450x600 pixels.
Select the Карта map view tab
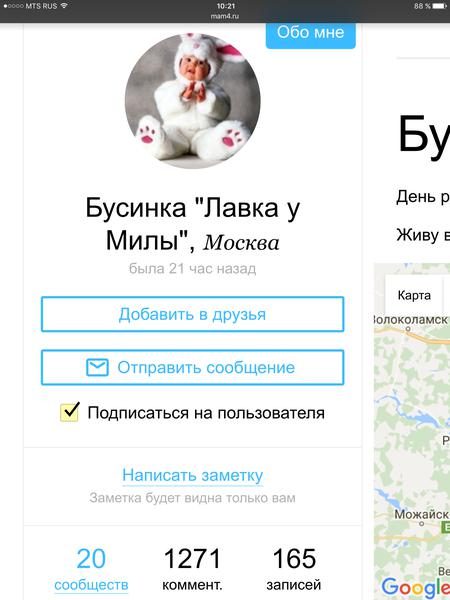[x=414, y=295]
